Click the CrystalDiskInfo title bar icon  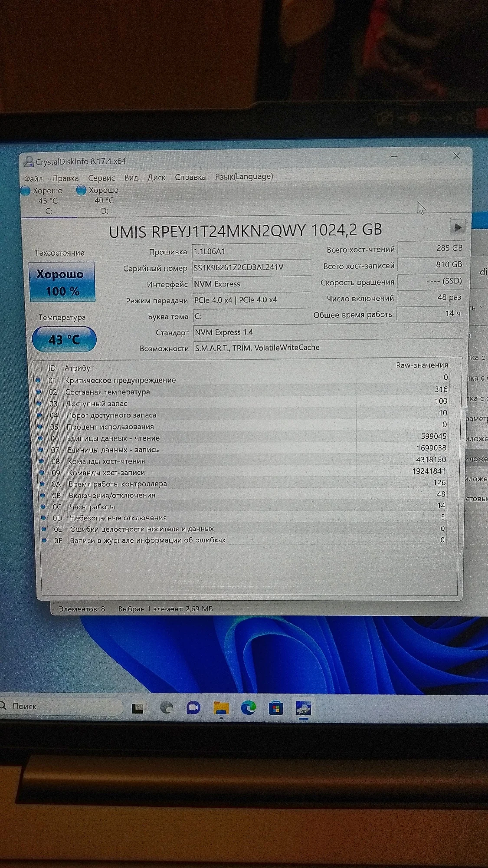click(x=29, y=162)
